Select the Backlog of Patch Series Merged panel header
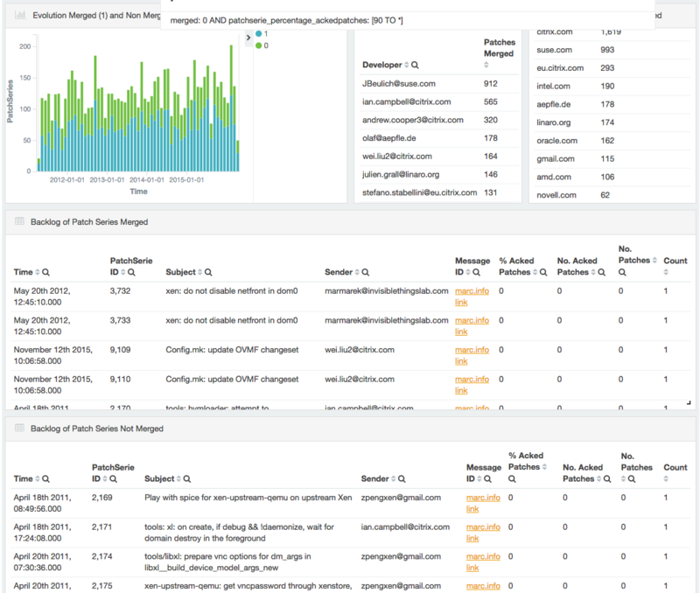This screenshot has height=593, width=700. [92, 221]
